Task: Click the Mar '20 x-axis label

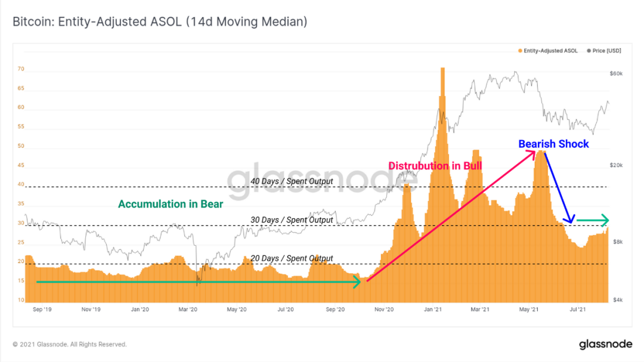Action: pyautogui.click(x=188, y=310)
